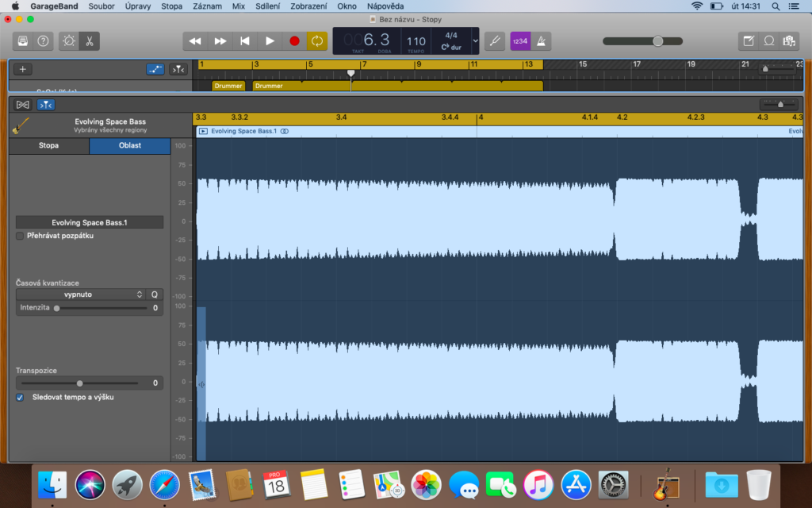Open iTunes from Dock
The width and height of the screenshot is (812, 508).
click(x=538, y=486)
